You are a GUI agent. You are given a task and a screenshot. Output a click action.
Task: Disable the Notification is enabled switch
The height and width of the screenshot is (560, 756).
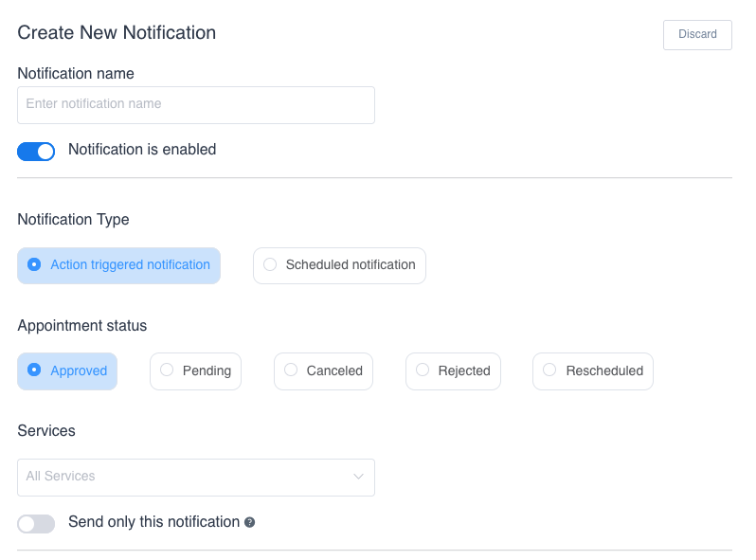36,151
